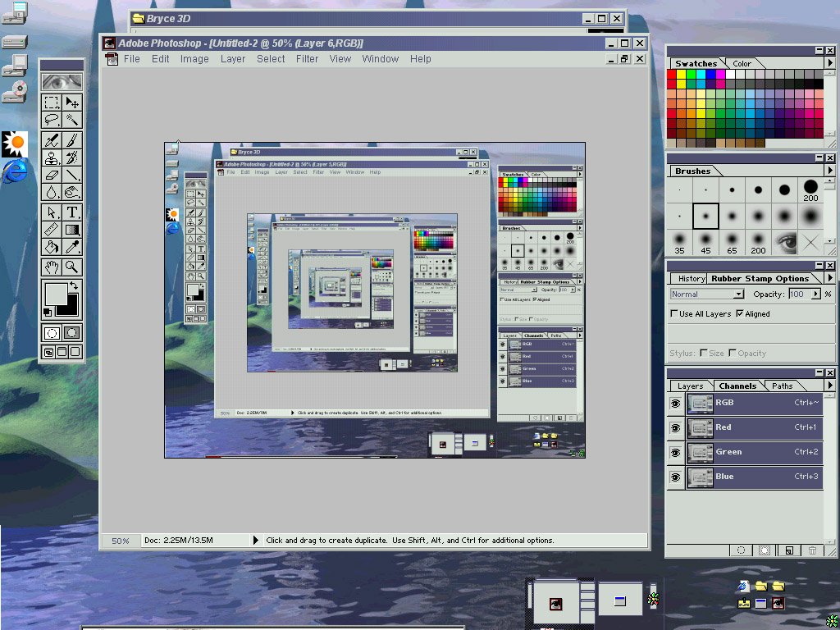Screen dimensions: 840x630
Task: Hide the RGB composite channel
Action: (x=676, y=403)
